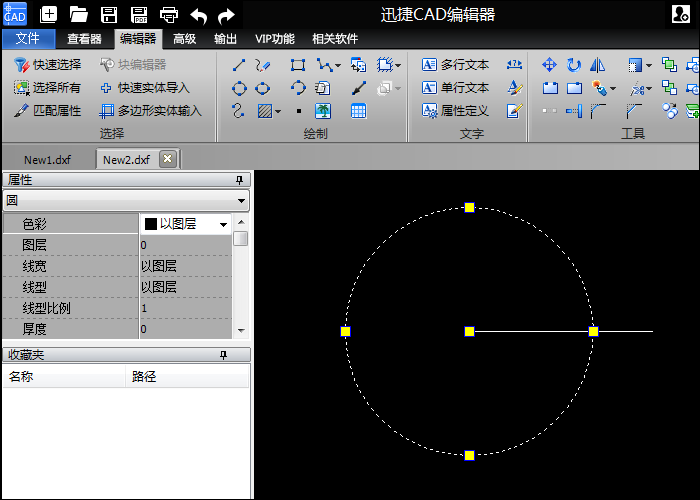Open the 色彩 以图层 color dropdown
Screen dimensions: 700x500
223,225
